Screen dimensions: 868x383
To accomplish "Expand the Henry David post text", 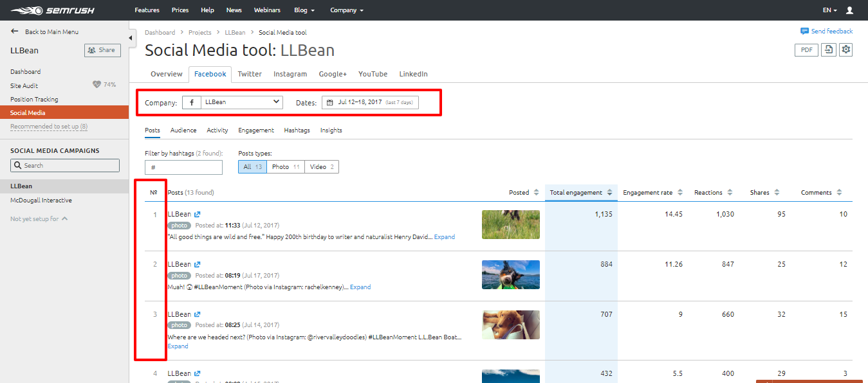I will point(445,237).
